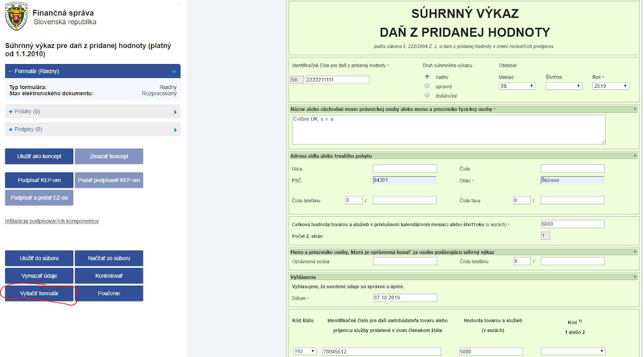Click the Celková hodnota field with 5000
Viewport: 644px width, 357px height.
tap(573, 224)
